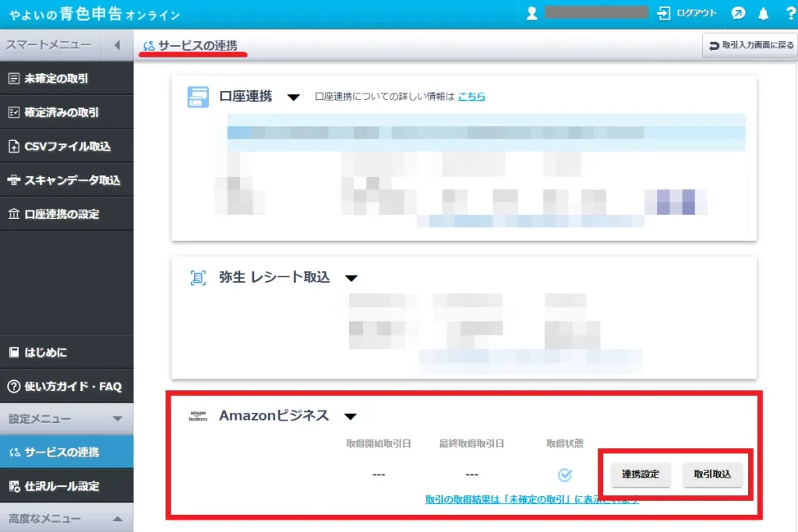The width and height of the screenshot is (798, 532).
Task: Open notifications bell icon
Action: [763, 14]
